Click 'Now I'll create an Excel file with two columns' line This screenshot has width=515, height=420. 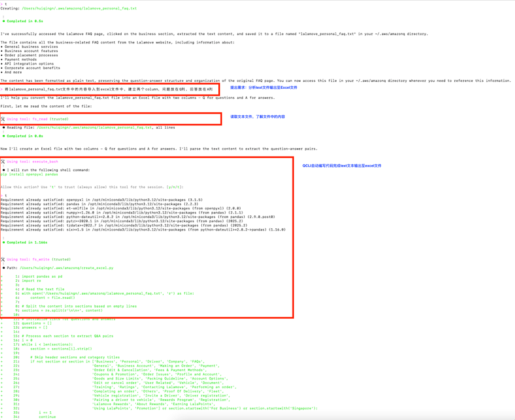point(159,149)
